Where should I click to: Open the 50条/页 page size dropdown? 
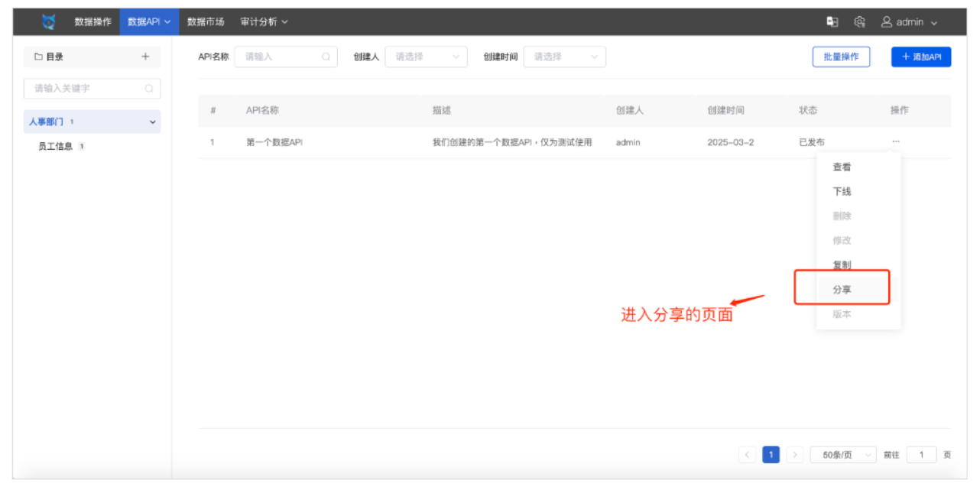(842, 454)
